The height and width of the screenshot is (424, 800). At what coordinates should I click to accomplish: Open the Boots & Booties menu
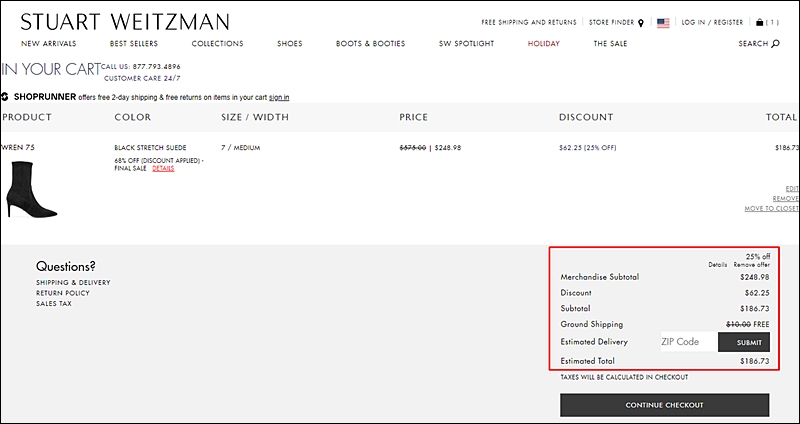pyautogui.click(x=370, y=44)
